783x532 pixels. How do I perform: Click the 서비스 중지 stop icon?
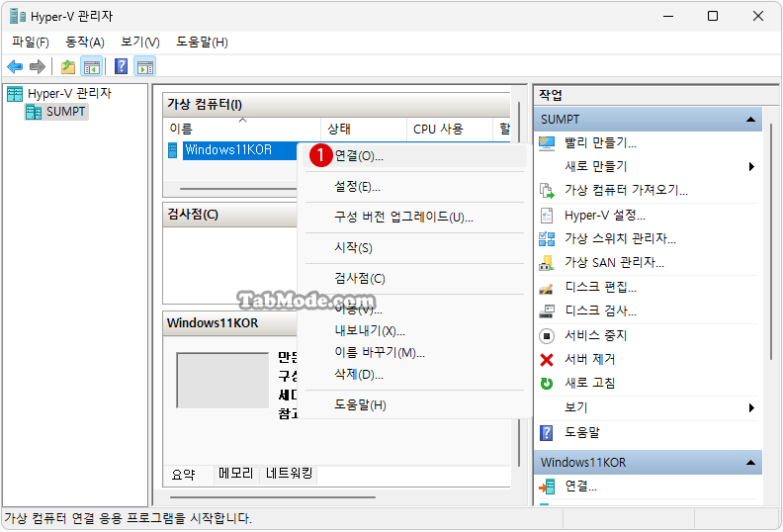[547, 335]
